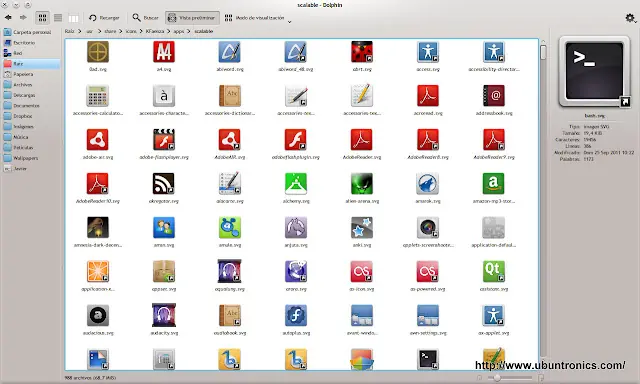Select the acroread.svg file icon

pos(428,96)
